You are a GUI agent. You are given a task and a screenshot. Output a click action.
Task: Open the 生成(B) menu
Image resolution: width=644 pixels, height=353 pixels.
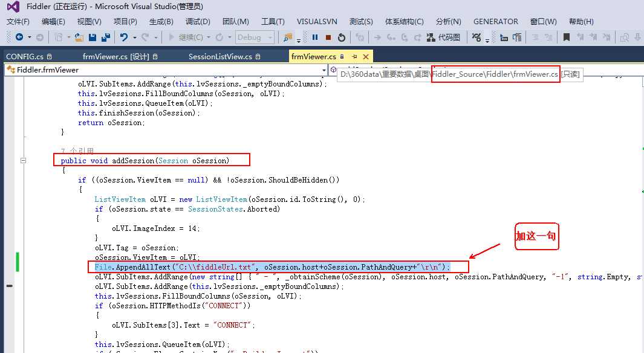coord(161,22)
